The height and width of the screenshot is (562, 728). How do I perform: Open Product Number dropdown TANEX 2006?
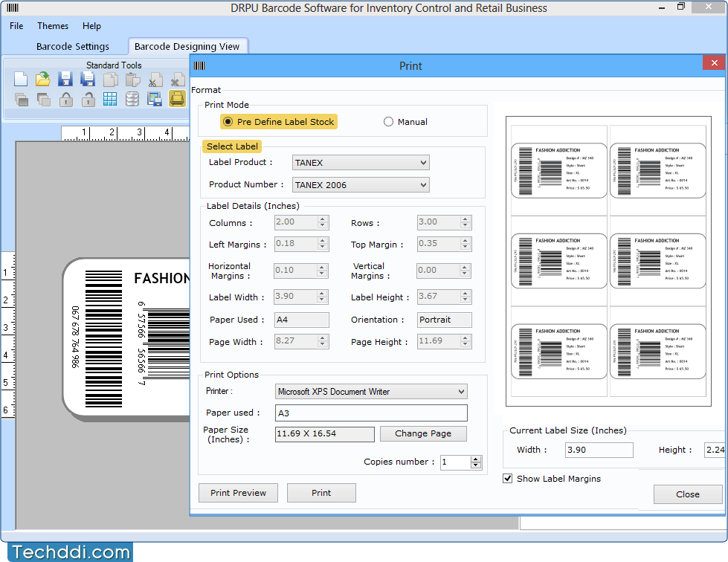click(x=361, y=184)
